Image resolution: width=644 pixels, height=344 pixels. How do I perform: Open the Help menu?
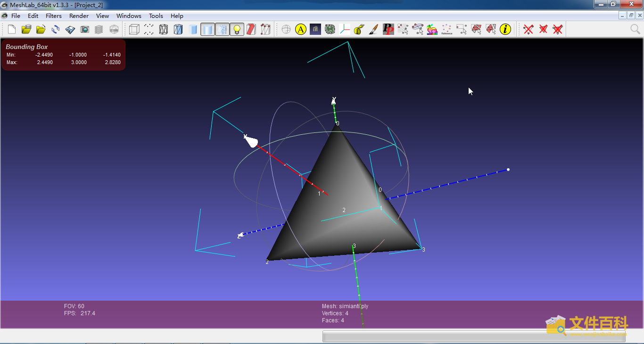[x=177, y=16]
